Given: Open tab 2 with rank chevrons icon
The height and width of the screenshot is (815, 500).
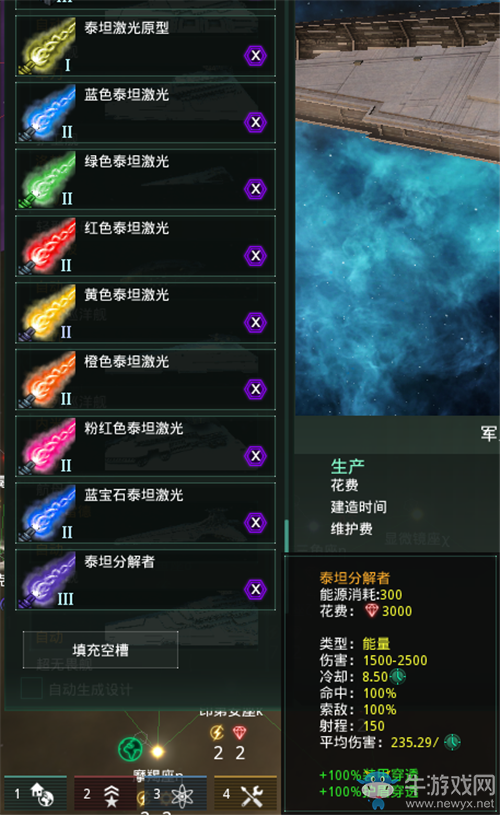Looking at the screenshot, I should [104, 793].
